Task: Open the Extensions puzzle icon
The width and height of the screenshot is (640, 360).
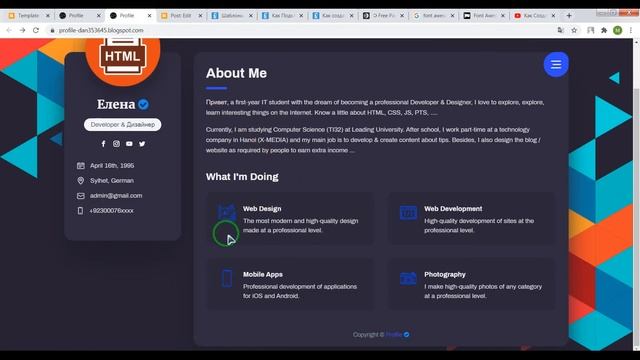Action: [604, 30]
